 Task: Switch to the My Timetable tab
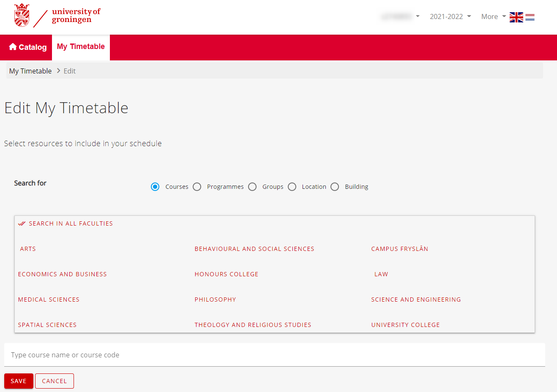click(x=81, y=47)
